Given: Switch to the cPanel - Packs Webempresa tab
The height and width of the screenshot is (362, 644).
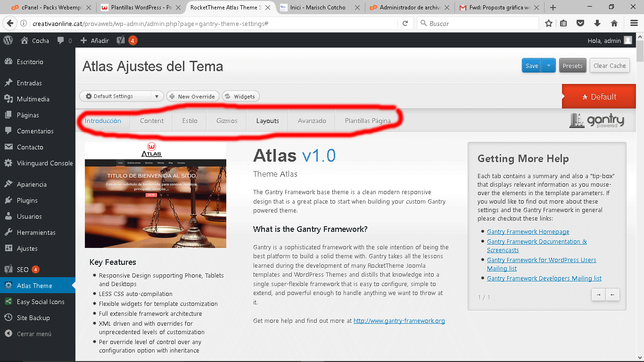Looking at the screenshot, I should coord(51,8).
